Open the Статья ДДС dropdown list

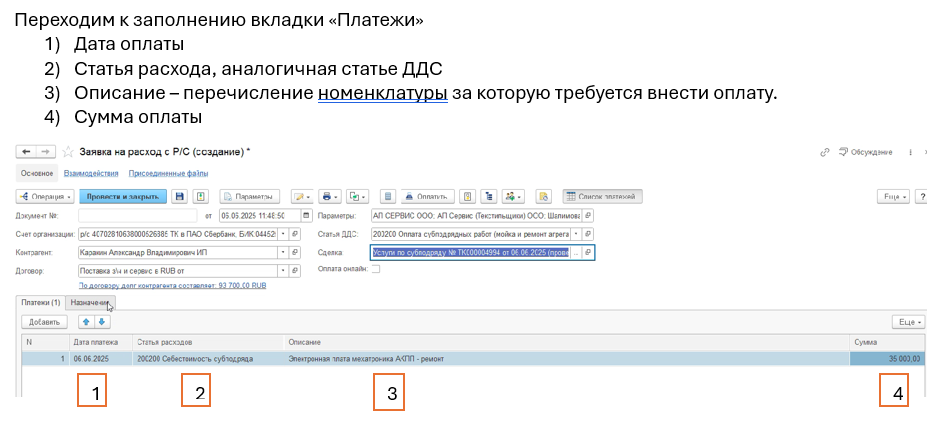574,234
